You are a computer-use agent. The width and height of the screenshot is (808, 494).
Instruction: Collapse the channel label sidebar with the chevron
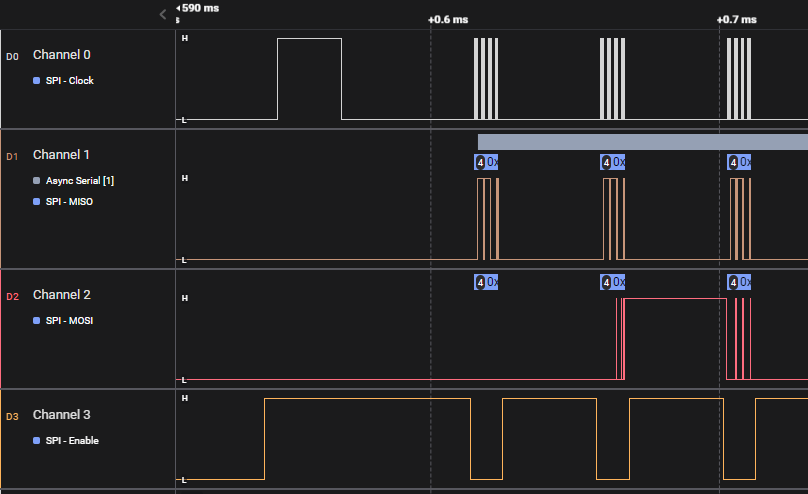pos(163,14)
